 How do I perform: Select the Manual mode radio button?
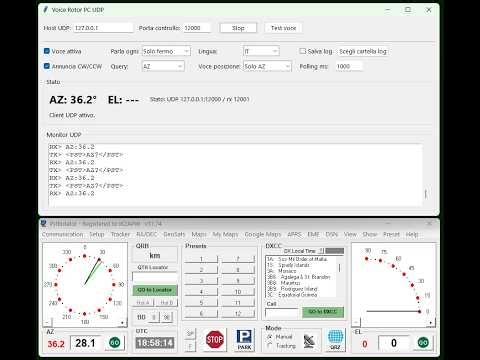point(270,337)
